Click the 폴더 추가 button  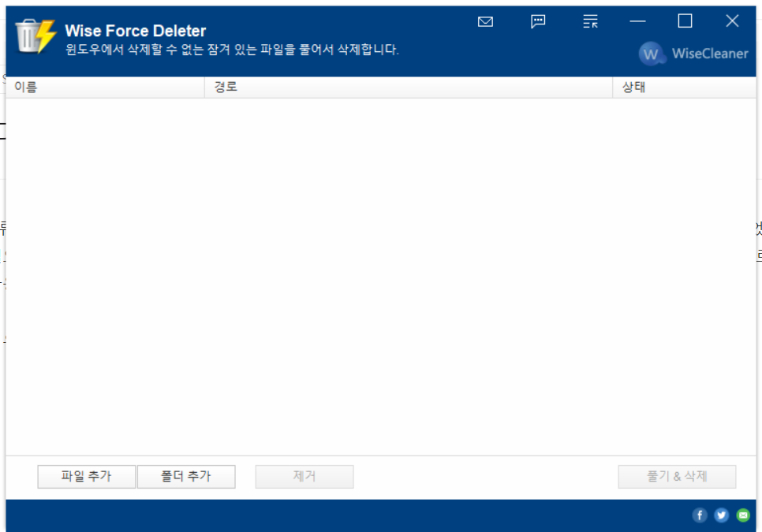(x=186, y=476)
